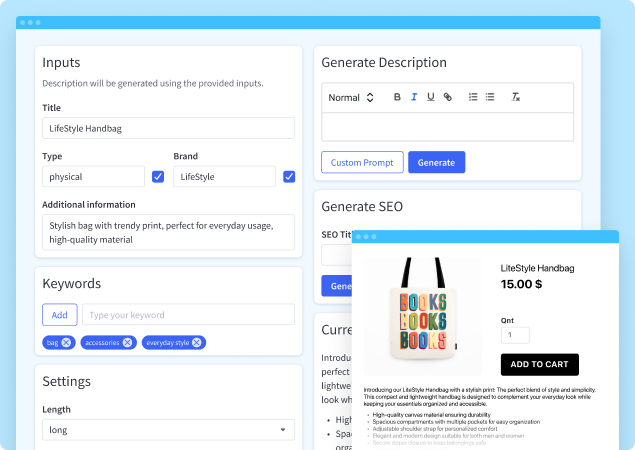
Task: Insert a bulleted list
Action: tap(490, 97)
